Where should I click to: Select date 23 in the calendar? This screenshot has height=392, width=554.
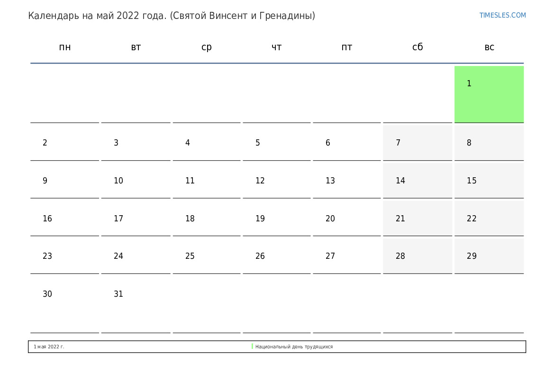64,256
